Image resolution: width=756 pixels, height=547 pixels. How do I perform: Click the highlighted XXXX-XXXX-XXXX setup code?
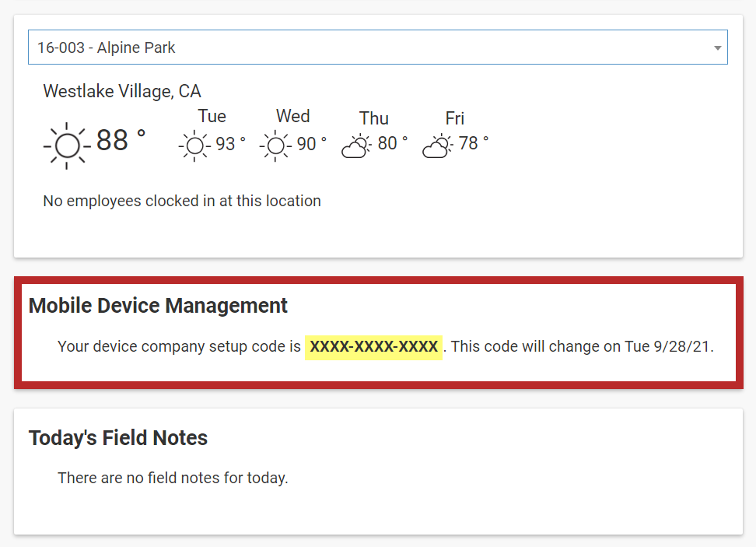pyautogui.click(x=374, y=347)
